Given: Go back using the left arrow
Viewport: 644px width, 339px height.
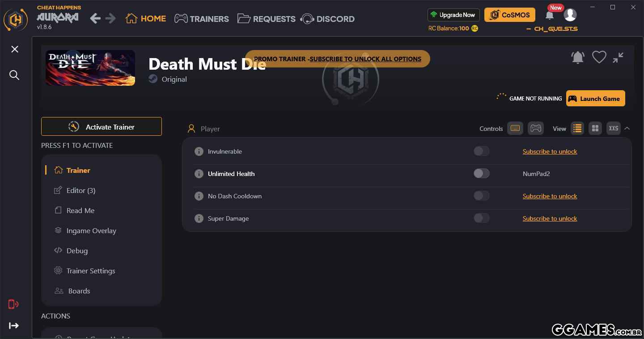Looking at the screenshot, I should (x=95, y=18).
